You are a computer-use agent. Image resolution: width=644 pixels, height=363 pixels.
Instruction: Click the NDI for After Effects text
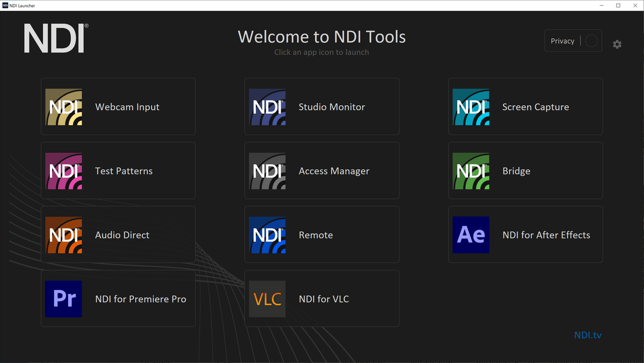546,235
